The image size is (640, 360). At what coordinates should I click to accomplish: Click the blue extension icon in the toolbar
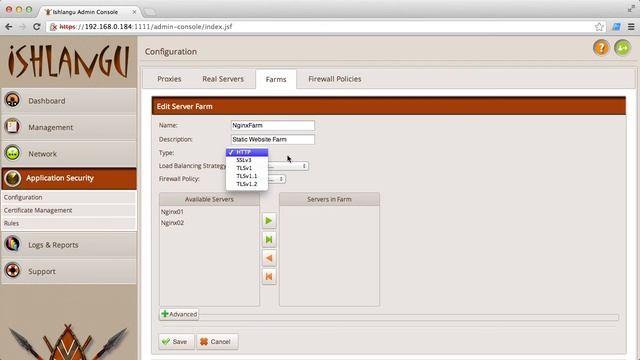(x=616, y=27)
